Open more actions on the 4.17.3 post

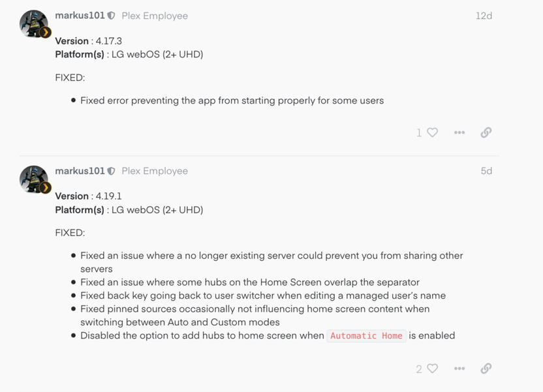pyautogui.click(x=459, y=132)
